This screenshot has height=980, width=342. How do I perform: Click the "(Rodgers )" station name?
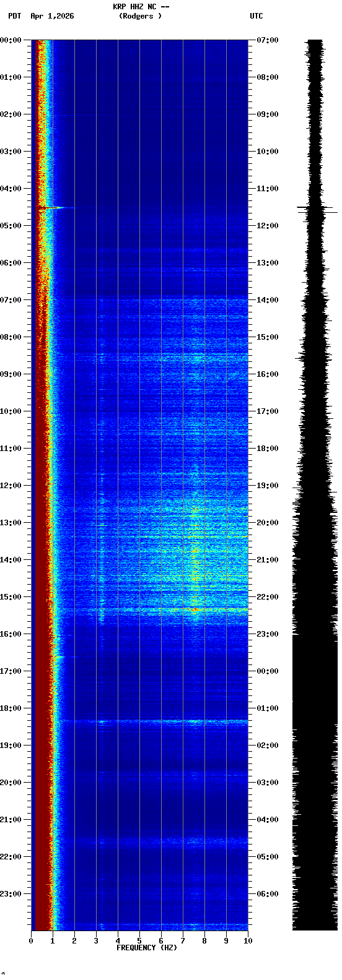click(x=141, y=16)
